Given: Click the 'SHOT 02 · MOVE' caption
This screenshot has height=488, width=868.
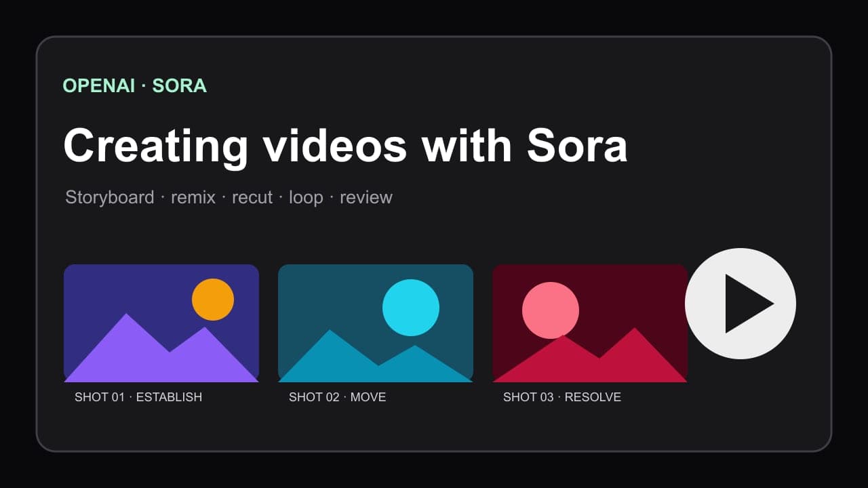Looking at the screenshot, I should click(338, 397).
